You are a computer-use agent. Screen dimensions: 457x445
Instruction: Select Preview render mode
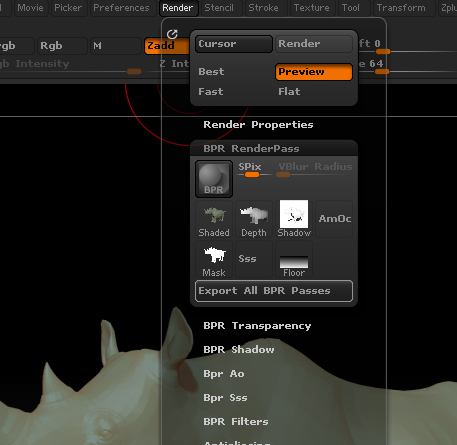pos(314,72)
